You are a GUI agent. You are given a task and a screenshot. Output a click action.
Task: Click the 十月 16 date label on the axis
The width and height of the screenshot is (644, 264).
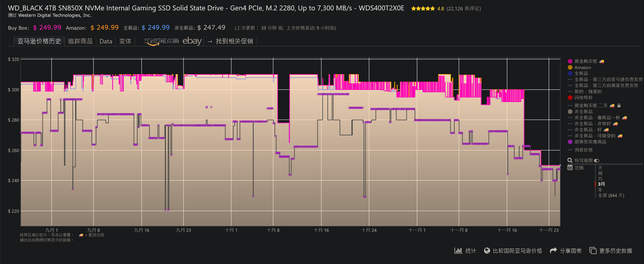(321, 230)
